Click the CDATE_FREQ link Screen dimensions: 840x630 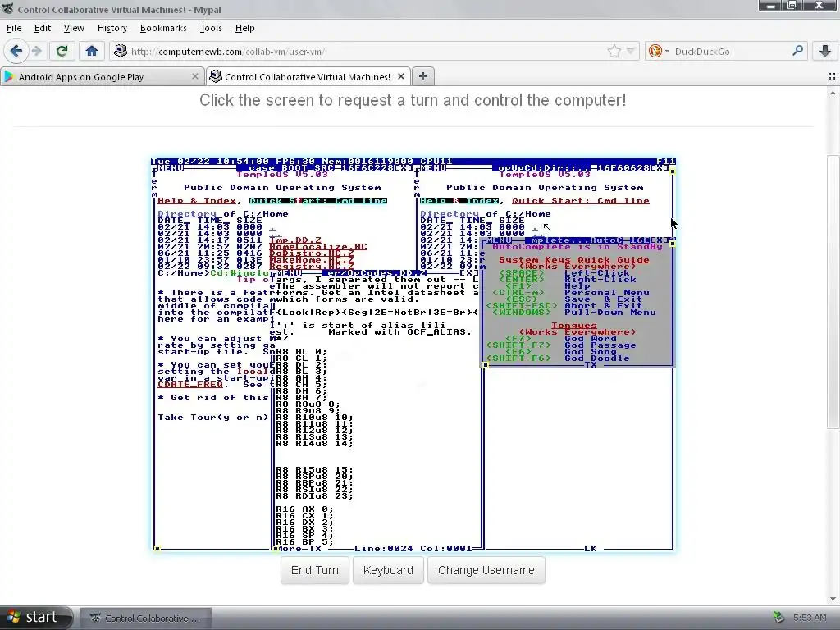[190, 385]
